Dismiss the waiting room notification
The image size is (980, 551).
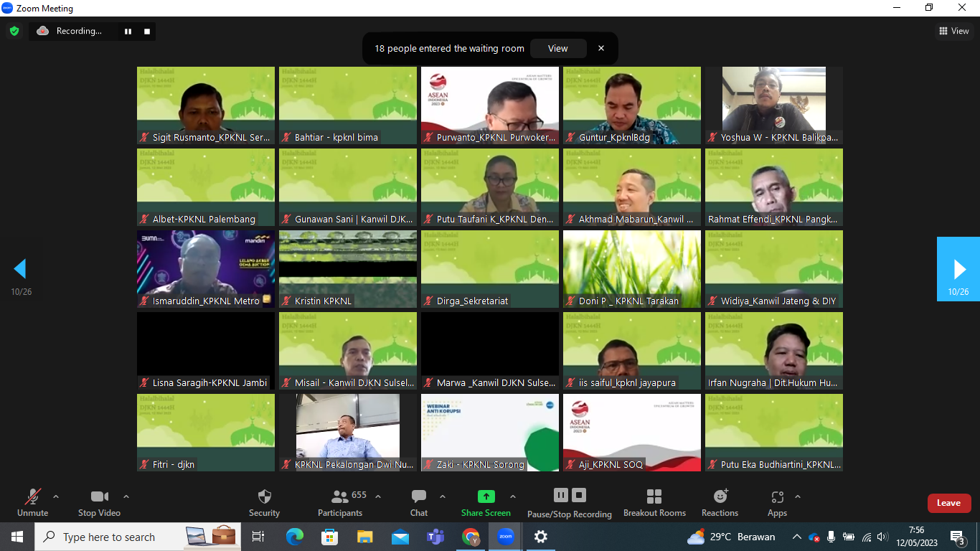click(601, 49)
